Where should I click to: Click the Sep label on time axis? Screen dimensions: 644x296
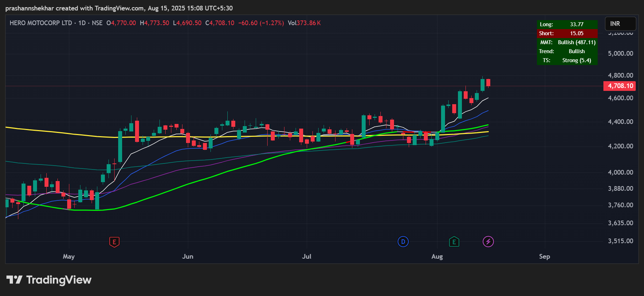coord(545,256)
